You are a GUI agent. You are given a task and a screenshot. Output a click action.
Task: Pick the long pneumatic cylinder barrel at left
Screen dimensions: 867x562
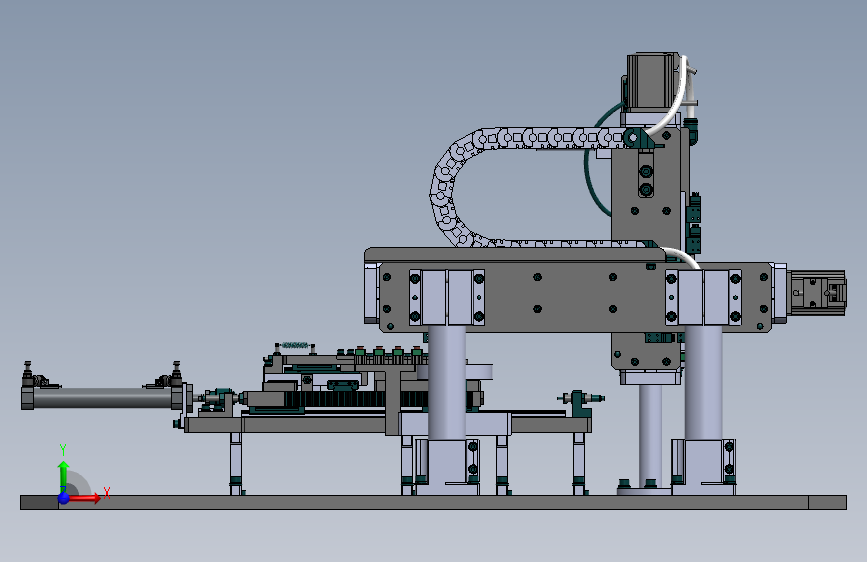coord(102,398)
